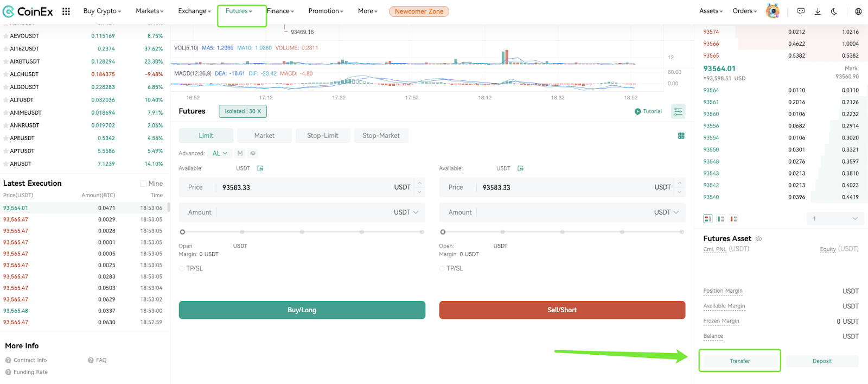Screen dimensions: 868x384
Task: Click the left position size slider handle
Action: point(182,232)
